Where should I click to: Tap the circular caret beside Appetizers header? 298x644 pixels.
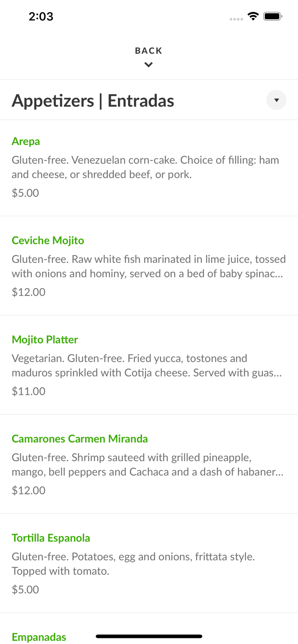point(276,100)
